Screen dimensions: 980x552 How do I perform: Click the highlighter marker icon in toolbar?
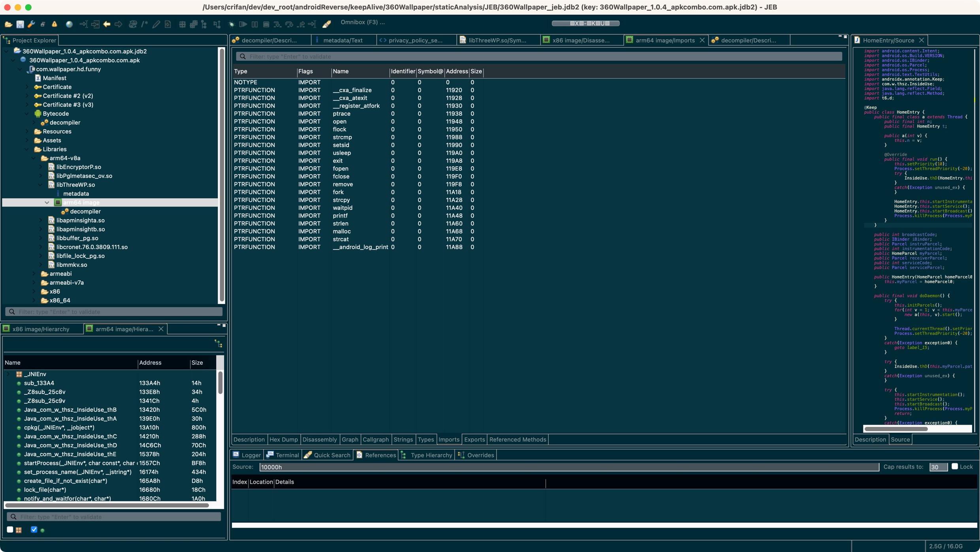coord(326,24)
